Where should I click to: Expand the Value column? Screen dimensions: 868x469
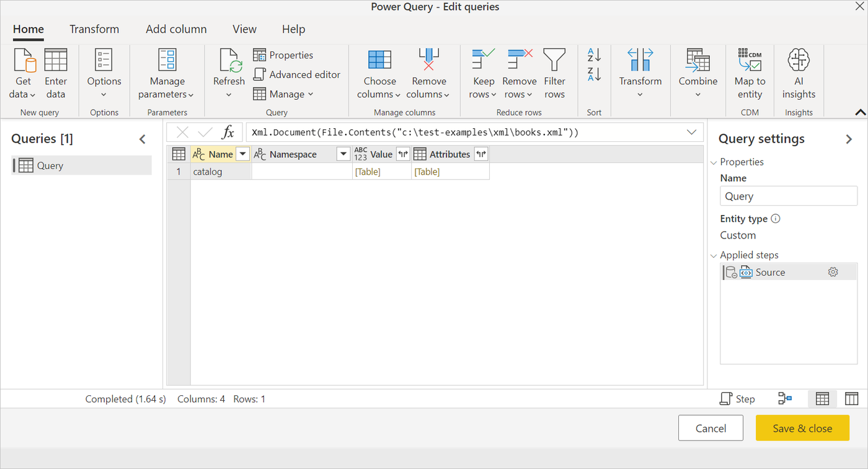click(x=403, y=154)
